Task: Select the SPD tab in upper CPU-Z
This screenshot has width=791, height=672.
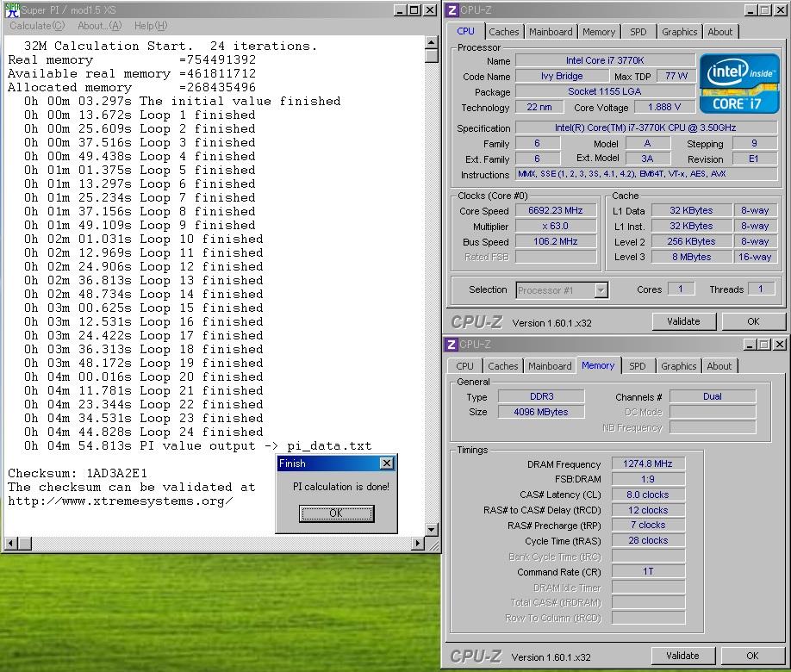Action: click(x=638, y=32)
